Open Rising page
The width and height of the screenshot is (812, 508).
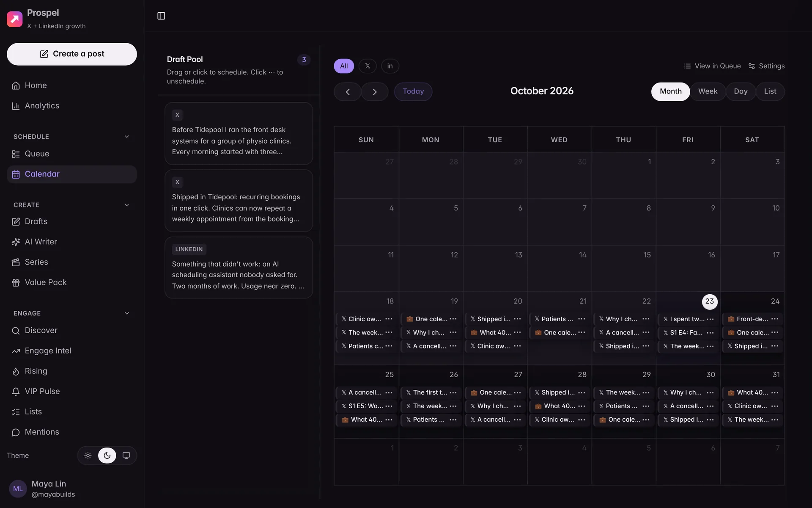coord(72,371)
